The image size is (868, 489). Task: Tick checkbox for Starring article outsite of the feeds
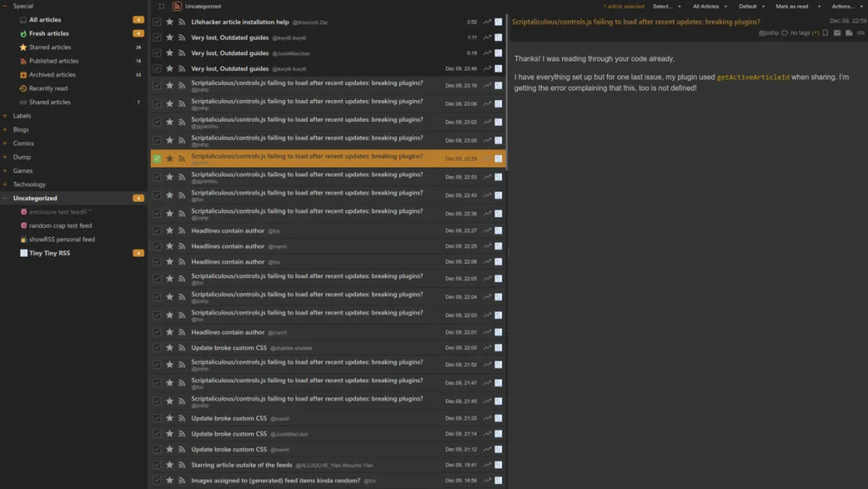tap(157, 465)
